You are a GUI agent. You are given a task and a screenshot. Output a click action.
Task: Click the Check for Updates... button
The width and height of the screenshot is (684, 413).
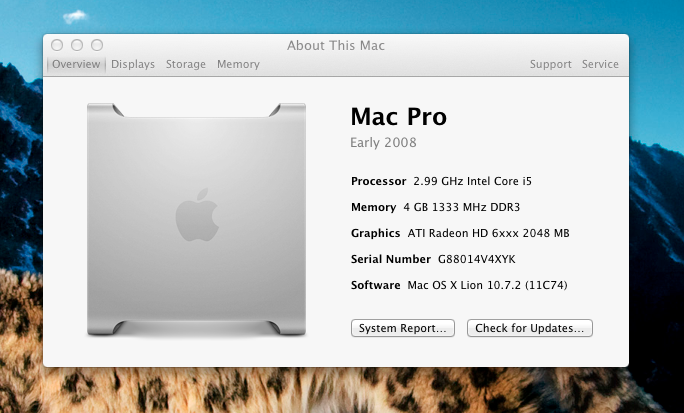point(530,328)
